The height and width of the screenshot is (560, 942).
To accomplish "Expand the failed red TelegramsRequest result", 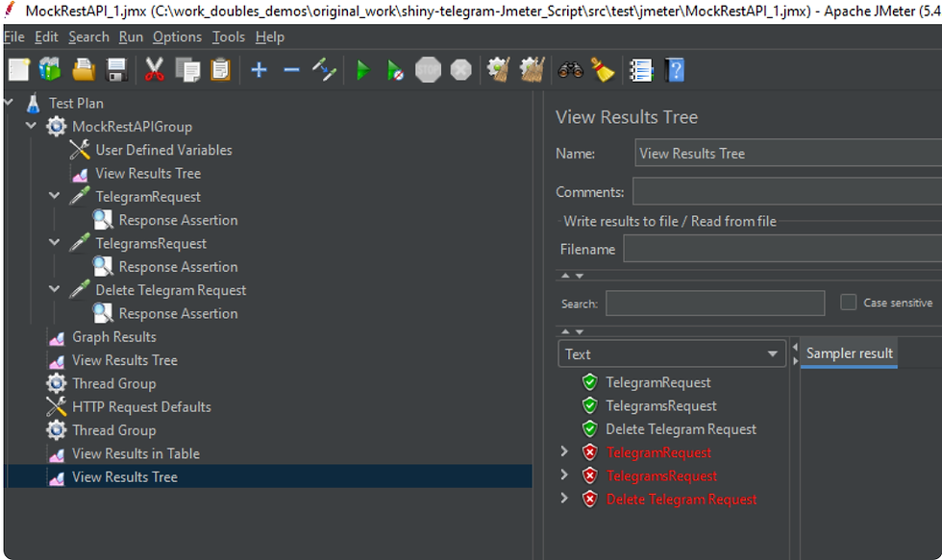I will pyautogui.click(x=564, y=475).
